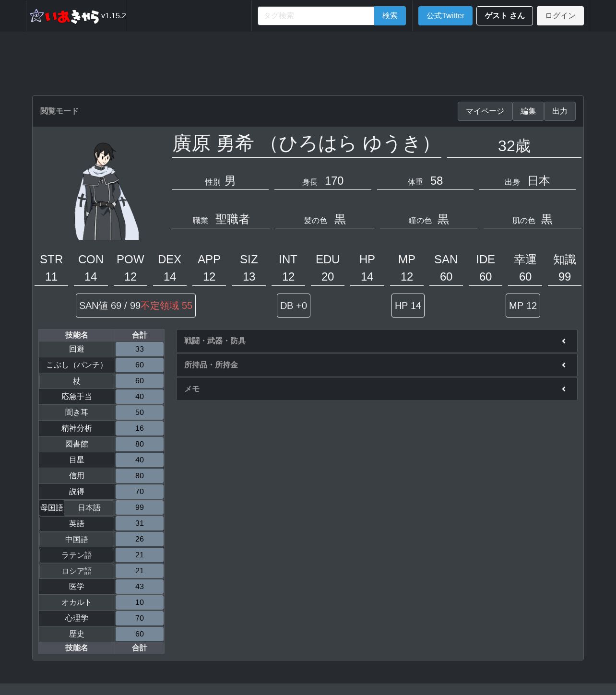
Task: Click the MP 12 box
Action: tap(523, 306)
